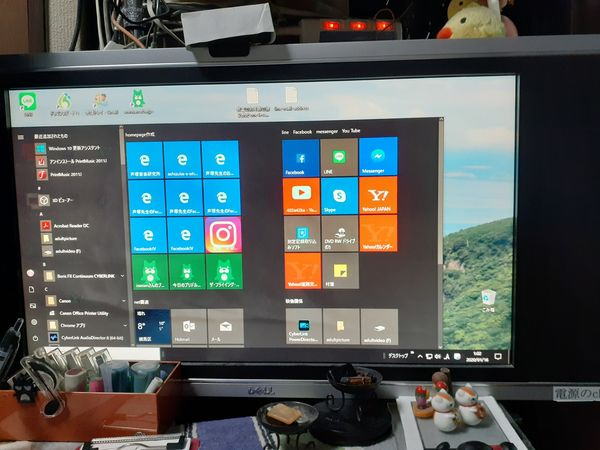Select the Recycle Bin on desktop
Viewport: 600px width, 450px height.
488,301
